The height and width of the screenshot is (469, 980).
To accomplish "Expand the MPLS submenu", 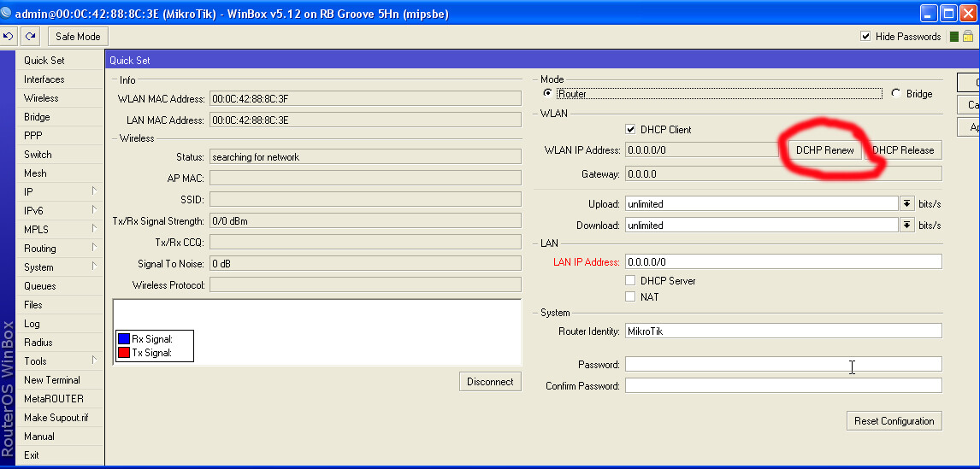I will pyautogui.click(x=95, y=229).
